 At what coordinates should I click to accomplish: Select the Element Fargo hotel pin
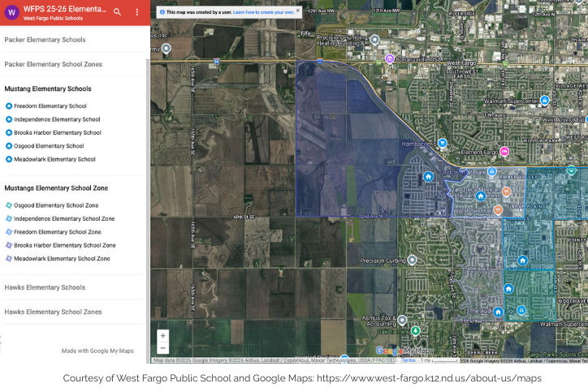[504, 151]
